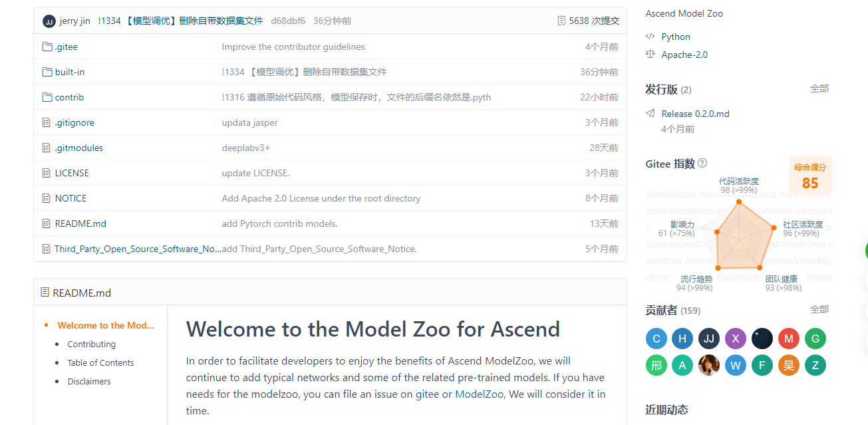Open the dark navy contributor avatar
868x425 pixels.
pos(762,339)
